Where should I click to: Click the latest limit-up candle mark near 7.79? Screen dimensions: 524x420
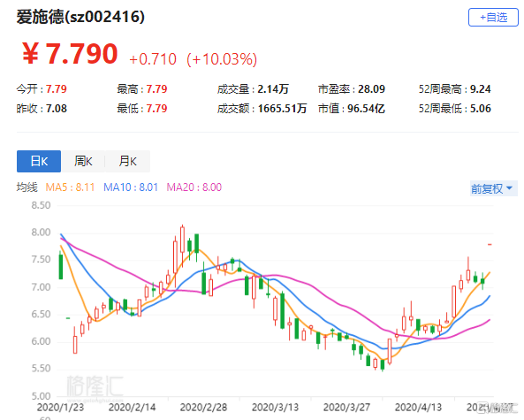[490, 244]
